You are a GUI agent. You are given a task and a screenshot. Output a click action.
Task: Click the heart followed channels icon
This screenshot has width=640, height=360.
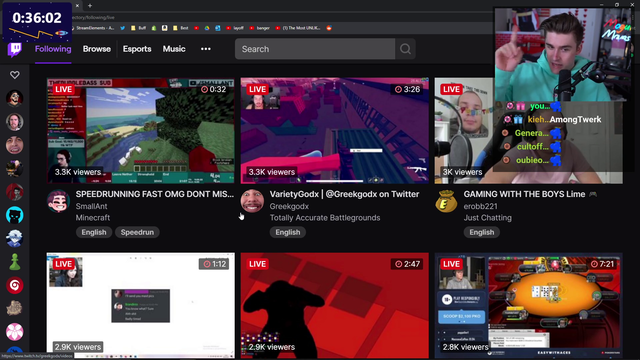click(15, 75)
